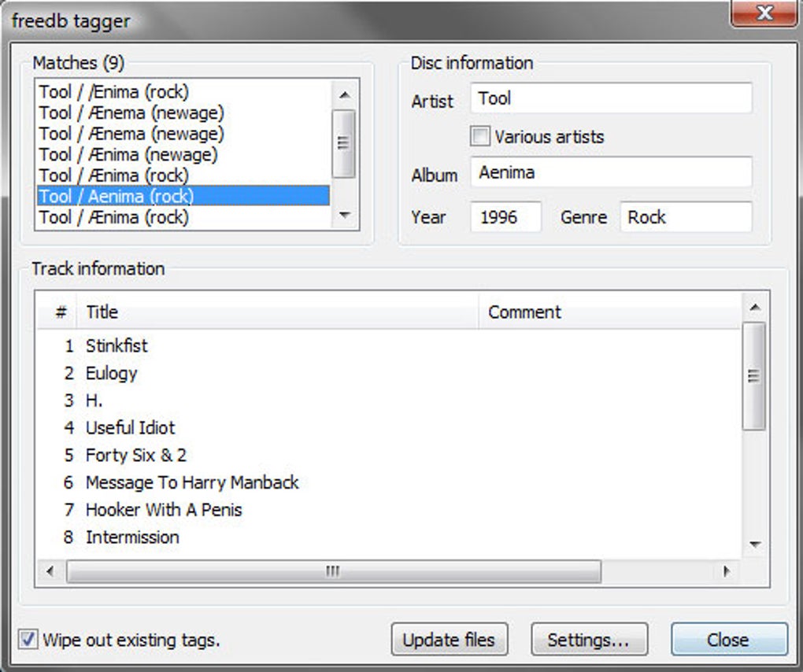Viewport: 803px width, 672px height.
Task: Select track 8 Intermission
Action: point(389,537)
